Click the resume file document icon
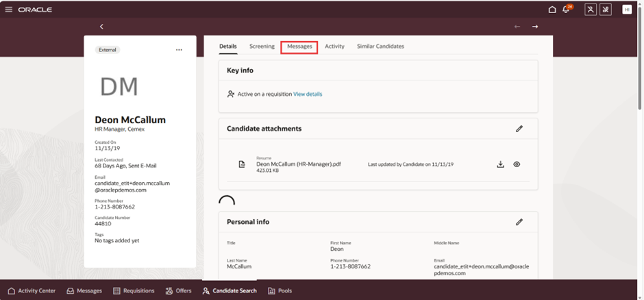The height and width of the screenshot is (300, 644). coord(243,164)
